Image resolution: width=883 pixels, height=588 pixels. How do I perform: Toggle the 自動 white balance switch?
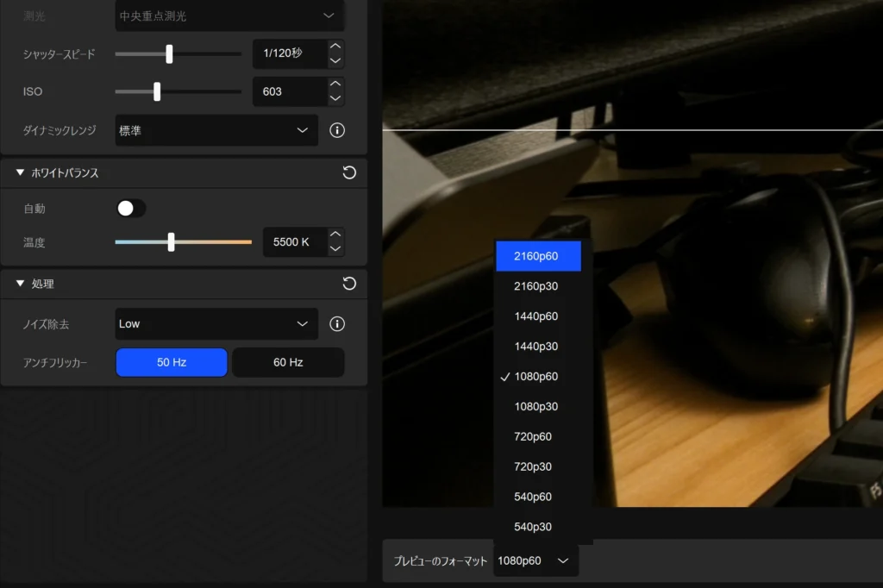tap(131, 209)
